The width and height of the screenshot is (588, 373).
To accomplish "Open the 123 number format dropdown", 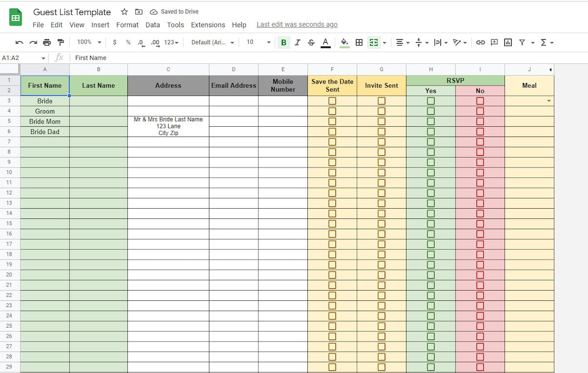I will point(171,42).
